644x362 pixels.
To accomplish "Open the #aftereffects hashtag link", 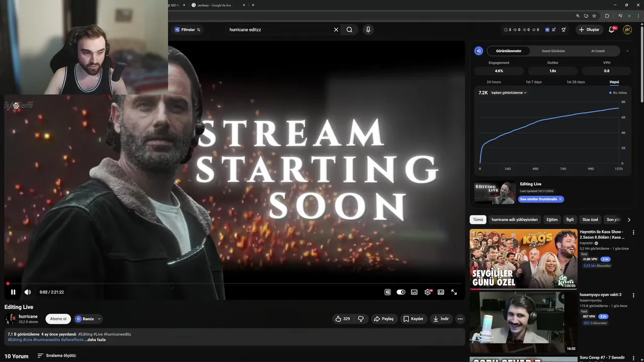I will [x=72, y=340].
